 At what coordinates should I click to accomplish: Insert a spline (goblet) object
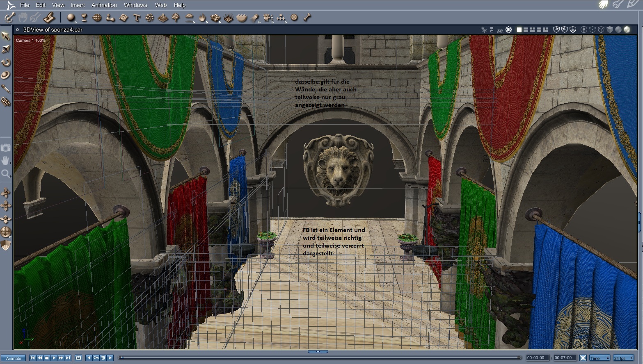coord(84,18)
